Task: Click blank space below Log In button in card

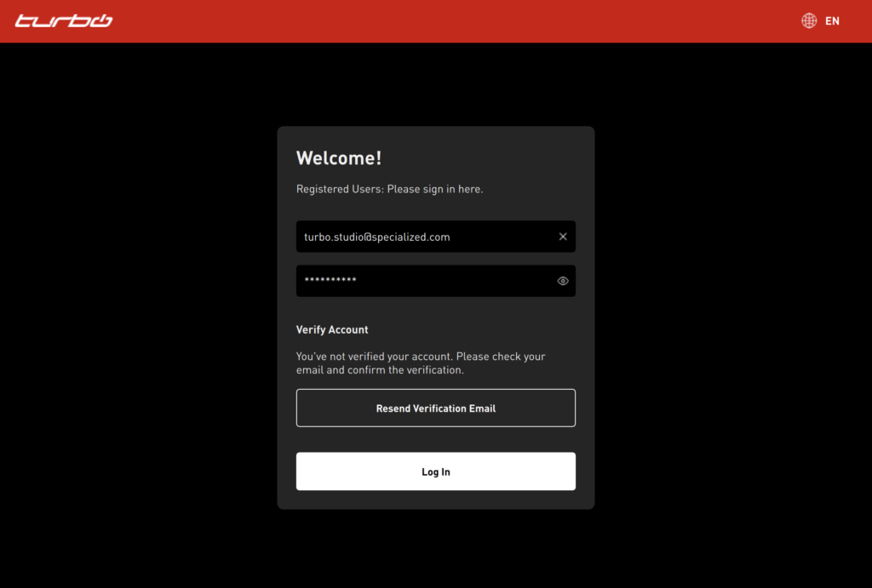Action: [435, 500]
